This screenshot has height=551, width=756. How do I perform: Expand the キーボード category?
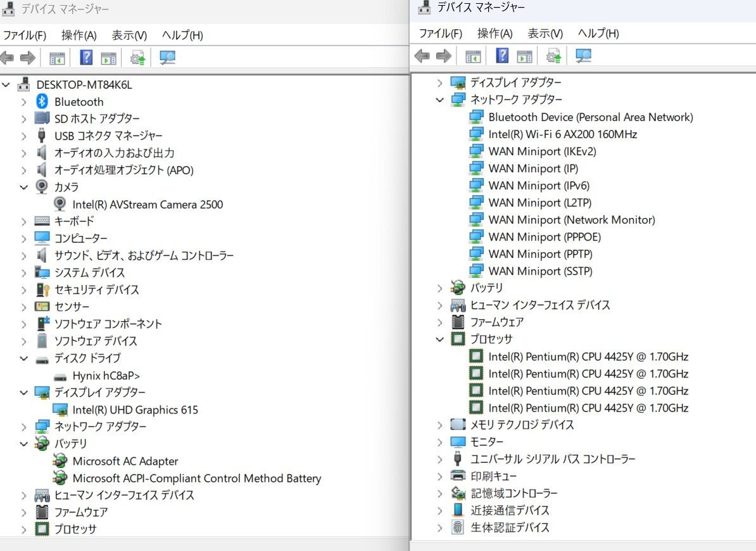tap(23, 222)
